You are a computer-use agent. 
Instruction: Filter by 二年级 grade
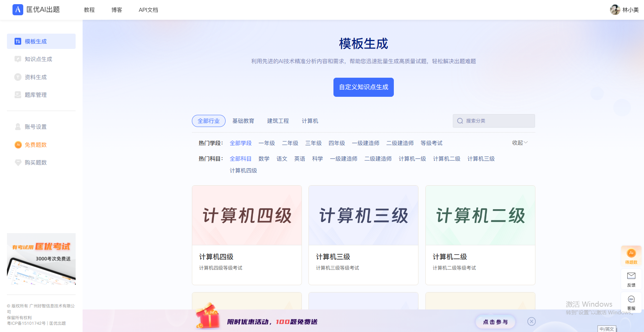[290, 143]
